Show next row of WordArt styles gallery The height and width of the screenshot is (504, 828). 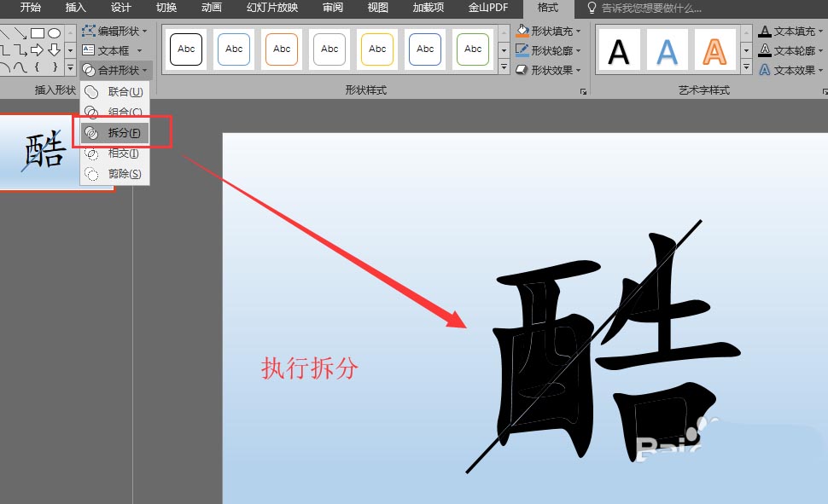746,50
